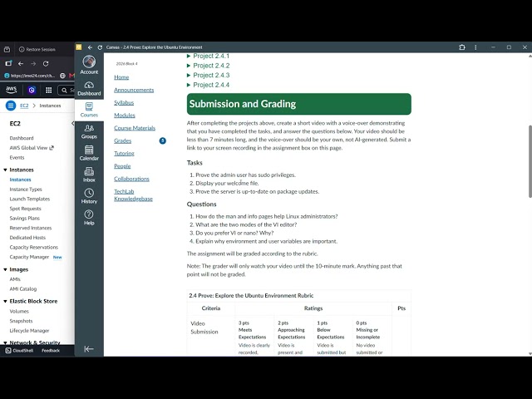Click the Gmail bookmark icon

(x=71, y=76)
